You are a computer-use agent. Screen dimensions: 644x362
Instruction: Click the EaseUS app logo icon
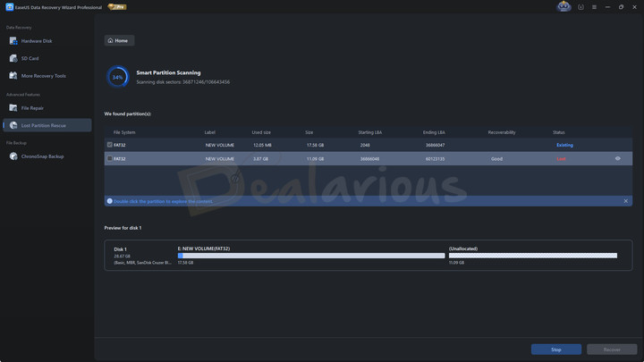[10, 7]
